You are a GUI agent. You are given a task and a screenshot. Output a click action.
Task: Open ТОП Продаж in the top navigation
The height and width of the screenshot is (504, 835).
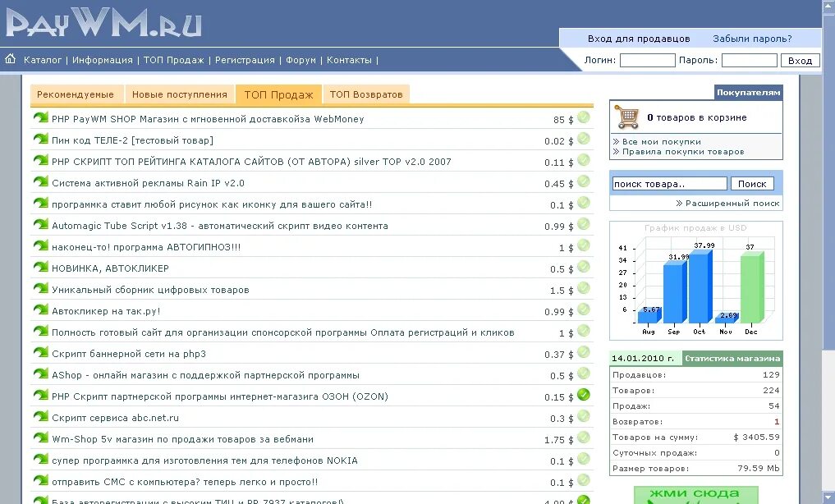[173, 60]
